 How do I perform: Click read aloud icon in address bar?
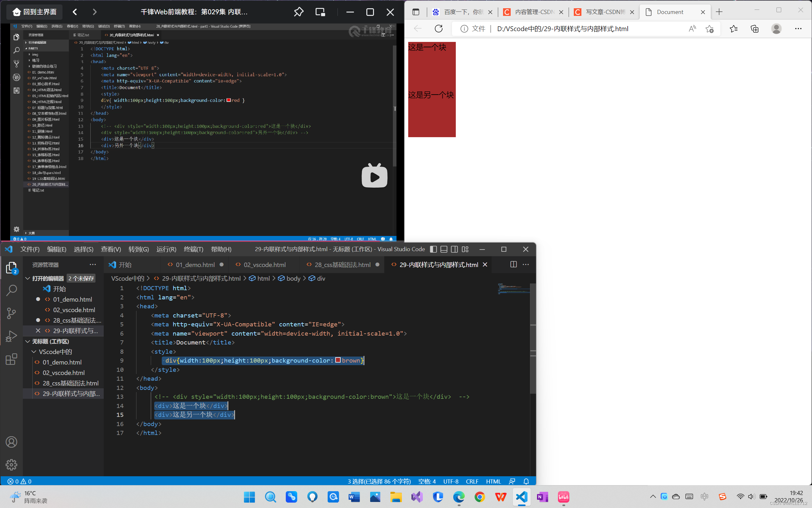pyautogui.click(x=692, y=29)
